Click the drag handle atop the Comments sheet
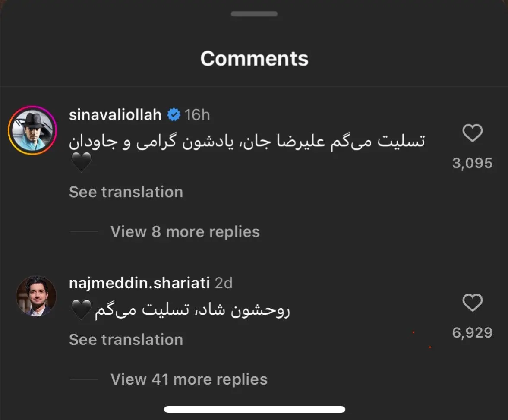The width and height of the screenshot is (508, 420). [254, 14]
